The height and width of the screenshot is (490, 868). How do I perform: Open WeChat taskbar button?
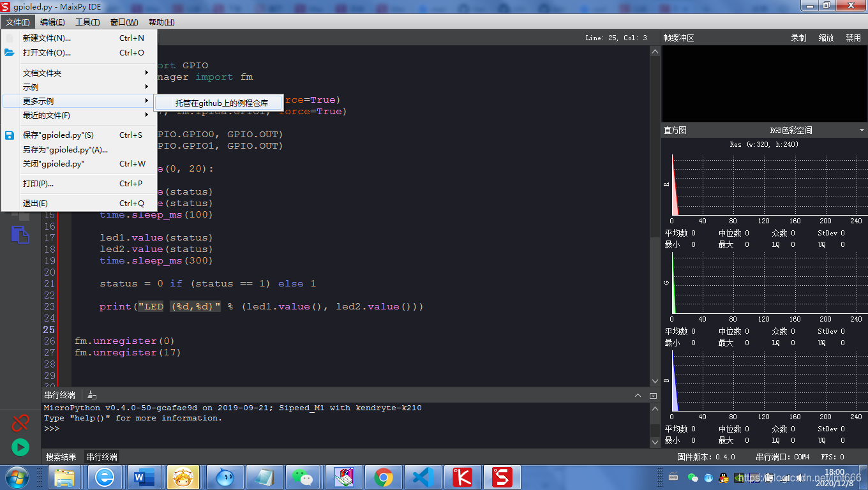coord(304,477)
